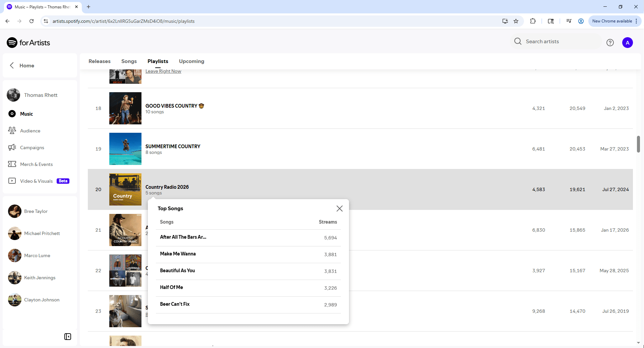Open the Audience sidebar icon
Screen dimensions: 644x348
(12, 130)
